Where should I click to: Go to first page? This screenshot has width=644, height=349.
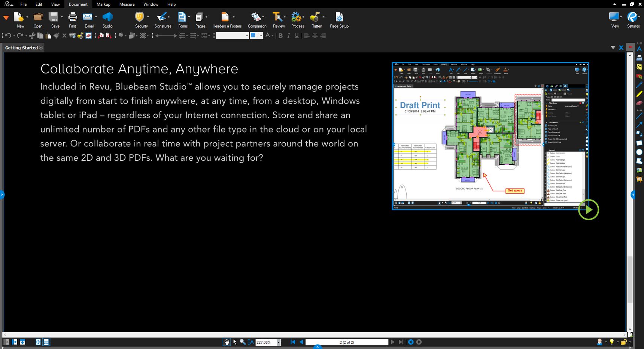[293, 342]
